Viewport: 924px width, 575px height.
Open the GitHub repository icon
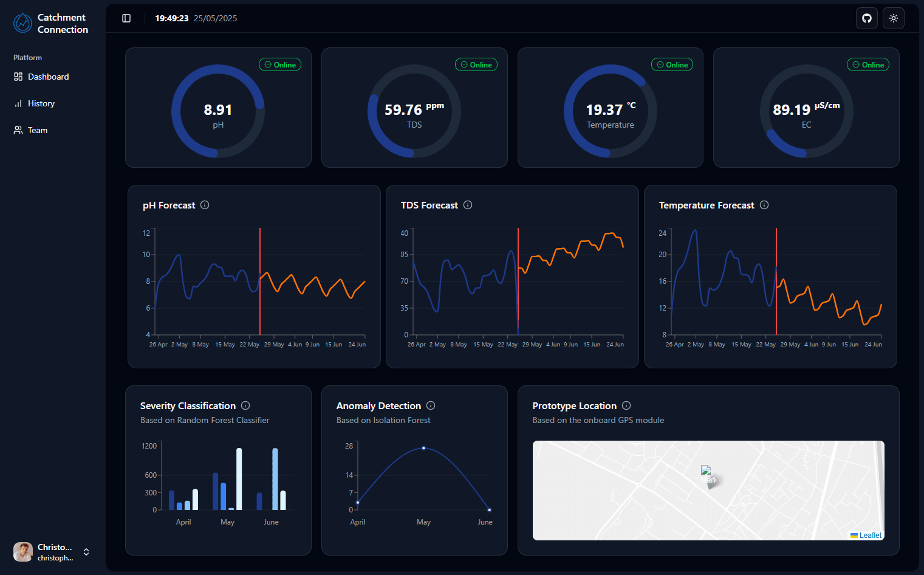click(x=867, y=18)
